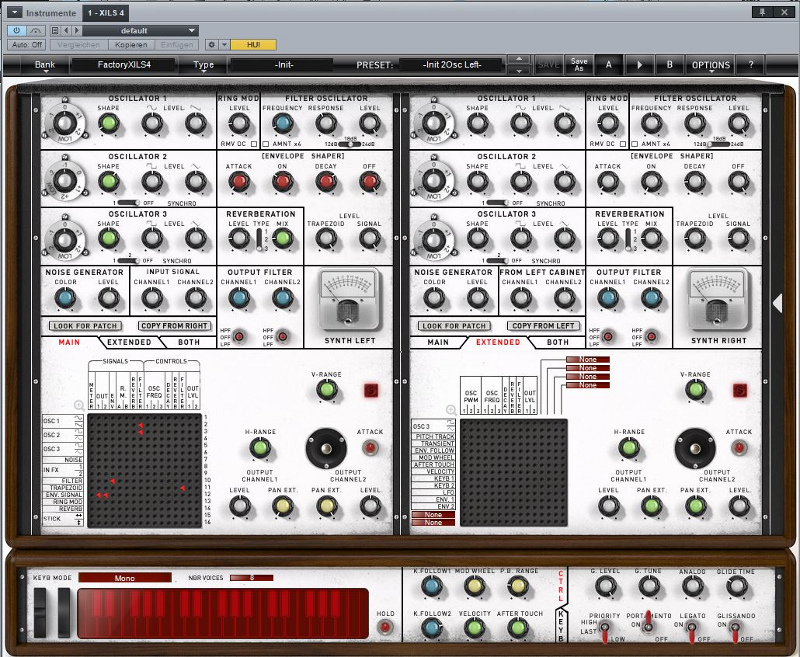
Task: Toggle the plugin power (bypass) icon
Action: coord(16,31)
